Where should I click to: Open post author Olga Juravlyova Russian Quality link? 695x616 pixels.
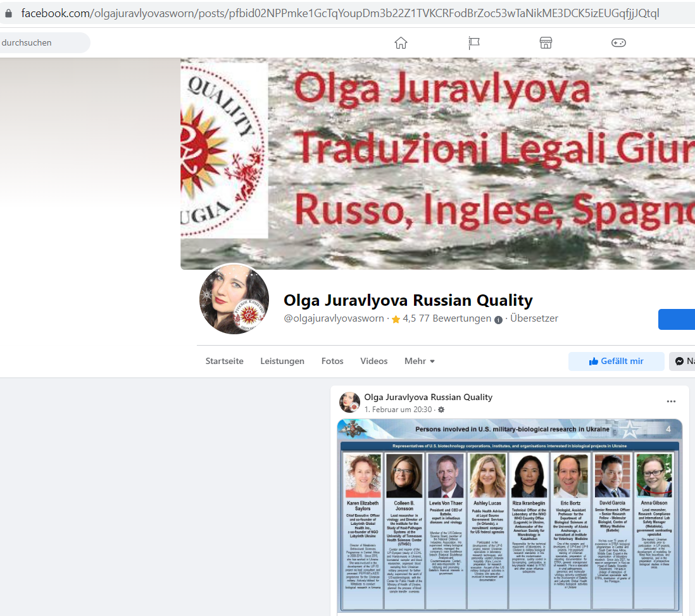pos(428,398)
